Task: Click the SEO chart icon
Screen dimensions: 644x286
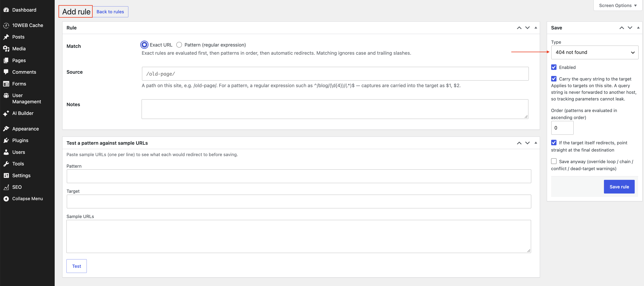Action: (6, 187)
